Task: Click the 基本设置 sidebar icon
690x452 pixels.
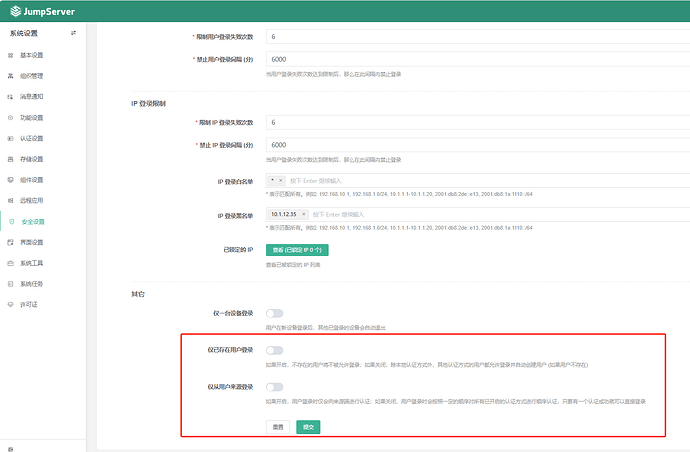Action: 11,55
